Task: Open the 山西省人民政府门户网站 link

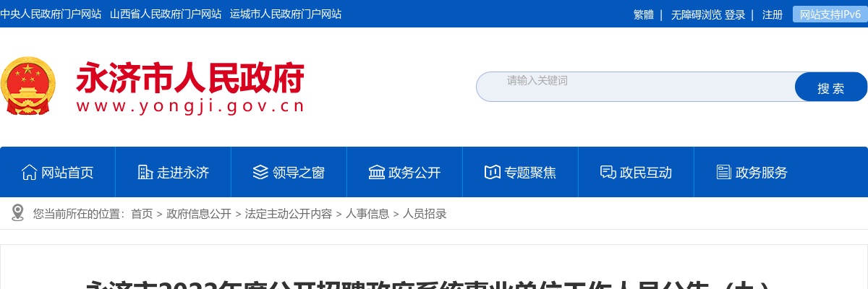Action: click(x=166, y=14)
